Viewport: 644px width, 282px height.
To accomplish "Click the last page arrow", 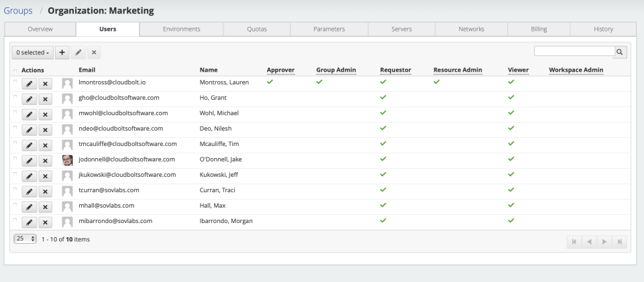I will [620, 241].
